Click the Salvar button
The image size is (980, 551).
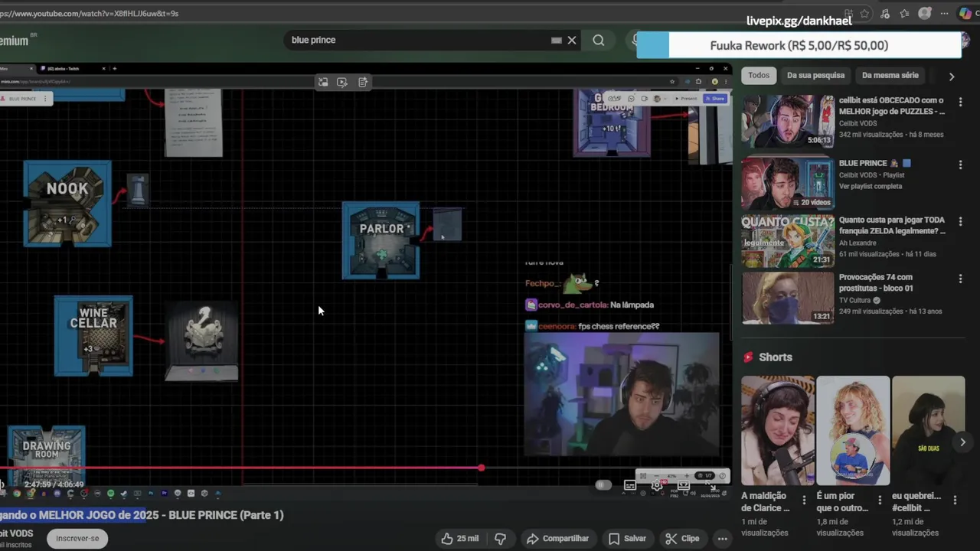pyautogui.click(x=627, y=539)
